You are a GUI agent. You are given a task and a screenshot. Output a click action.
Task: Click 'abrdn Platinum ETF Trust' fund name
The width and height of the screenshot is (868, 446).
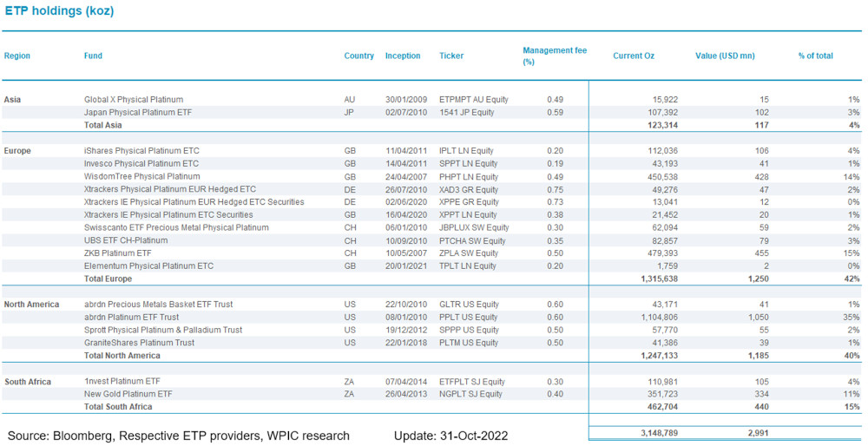pos(131,317)
